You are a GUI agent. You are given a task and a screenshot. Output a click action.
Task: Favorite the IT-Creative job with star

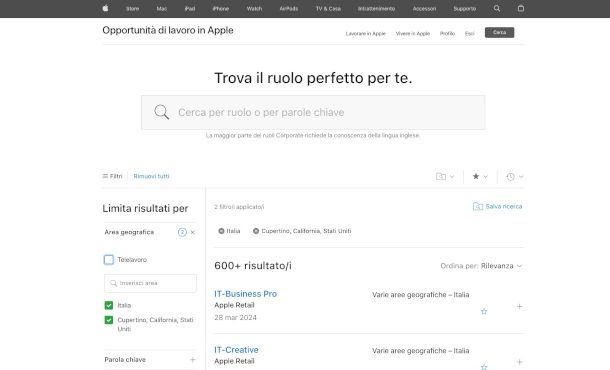(x=484, y=367)
